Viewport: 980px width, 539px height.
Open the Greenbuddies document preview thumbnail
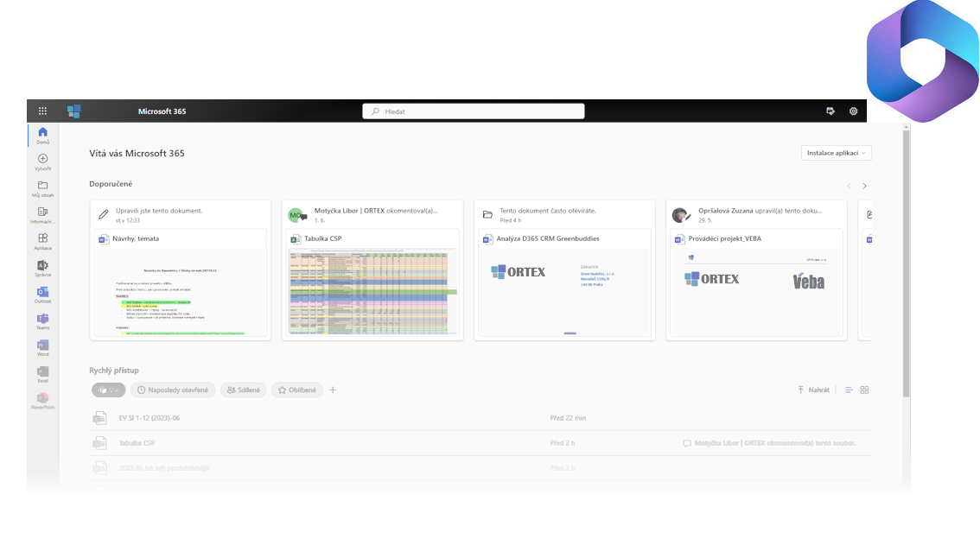565,292
